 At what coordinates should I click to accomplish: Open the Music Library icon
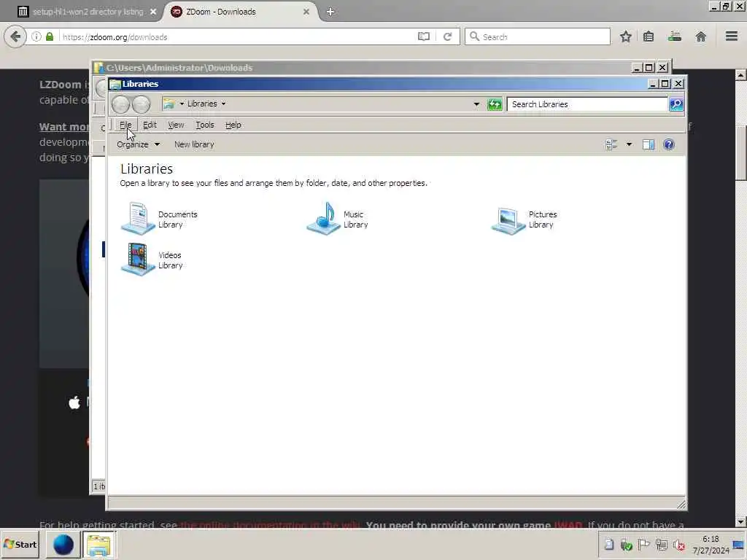[x=323, y=219]
